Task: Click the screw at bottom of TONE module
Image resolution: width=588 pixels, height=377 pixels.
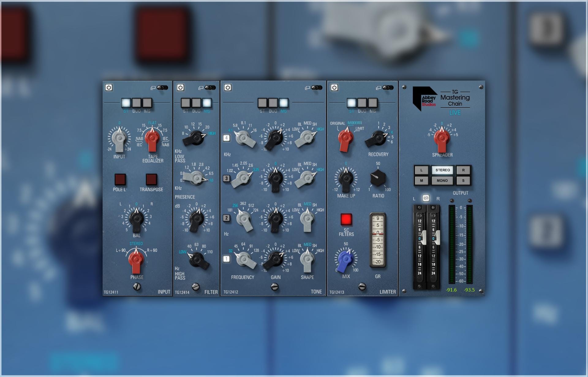Action: [x=275, y=287]
